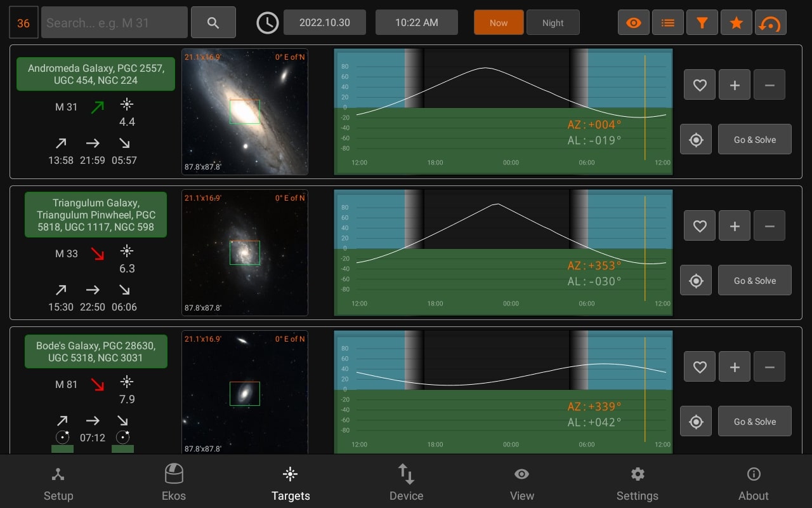Click minus button in Triangulum row
This screenshot has height=508, width=812.
click(769, 225)
